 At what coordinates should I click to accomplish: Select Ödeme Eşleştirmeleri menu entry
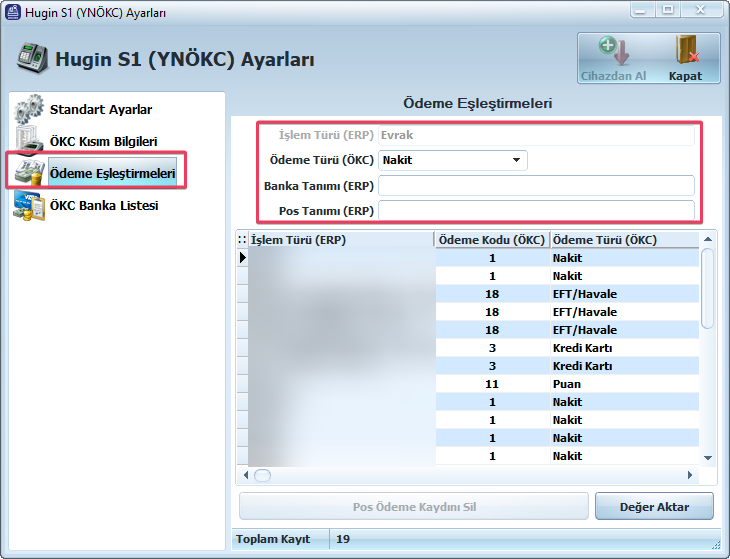pyautogui.click(x=112, y=173)
